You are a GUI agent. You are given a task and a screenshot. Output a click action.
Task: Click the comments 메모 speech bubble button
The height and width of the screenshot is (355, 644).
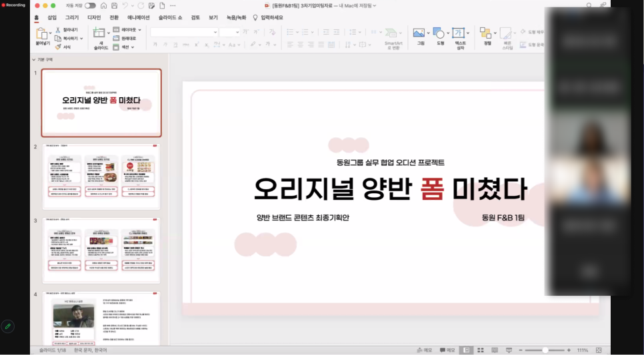pos(447,350)
